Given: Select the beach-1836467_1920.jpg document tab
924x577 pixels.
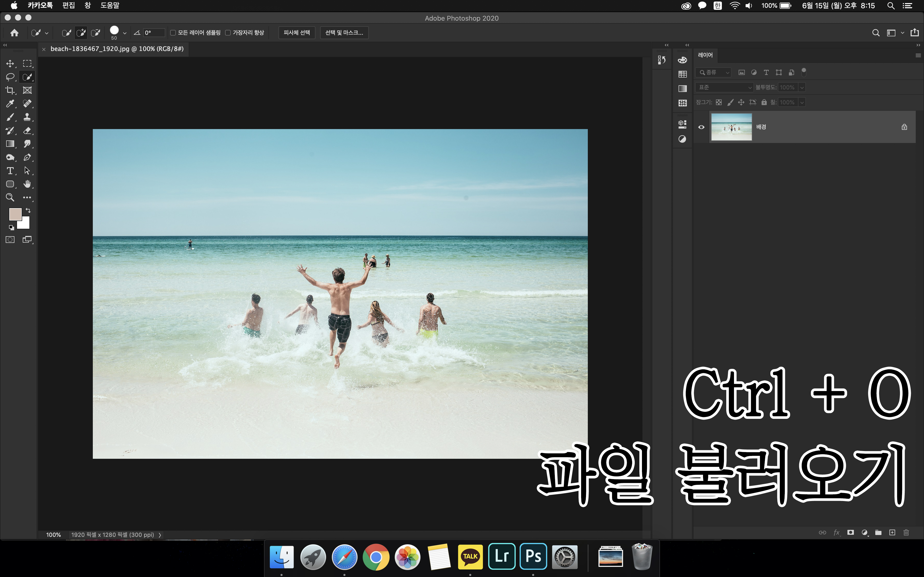Looking at the screenshot, I should click(117, 49).
